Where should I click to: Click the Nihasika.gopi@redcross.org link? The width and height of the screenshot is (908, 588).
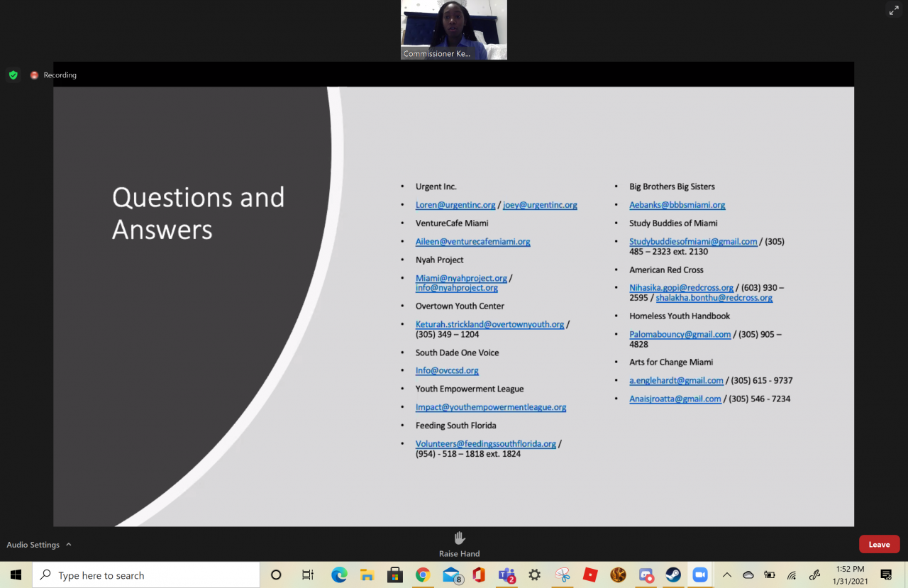[682, 288]
